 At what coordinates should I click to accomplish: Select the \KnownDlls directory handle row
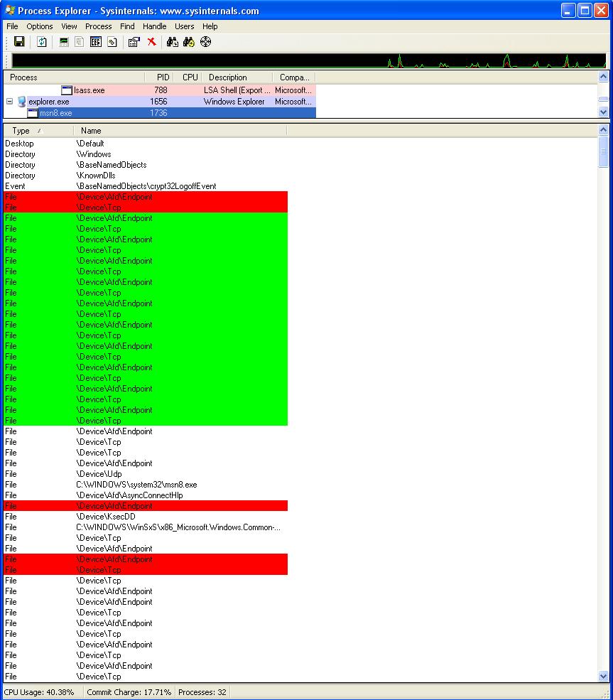click(146, 176)
